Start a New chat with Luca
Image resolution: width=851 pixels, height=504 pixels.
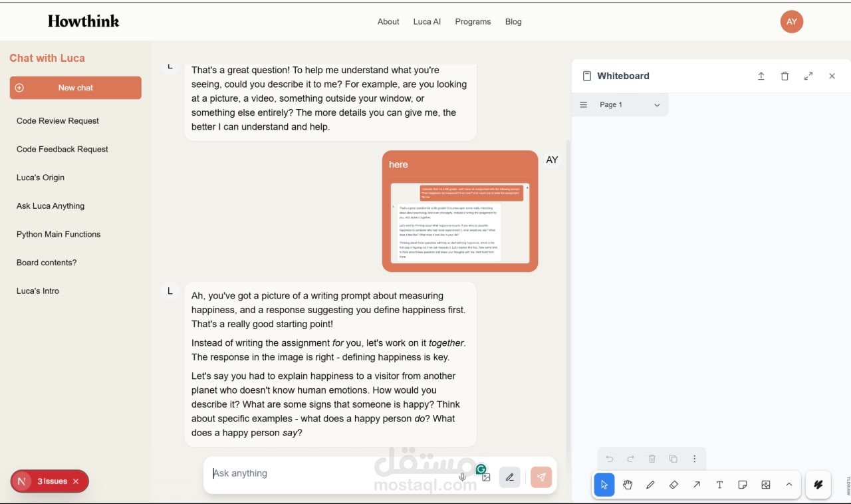coord(75,87)
